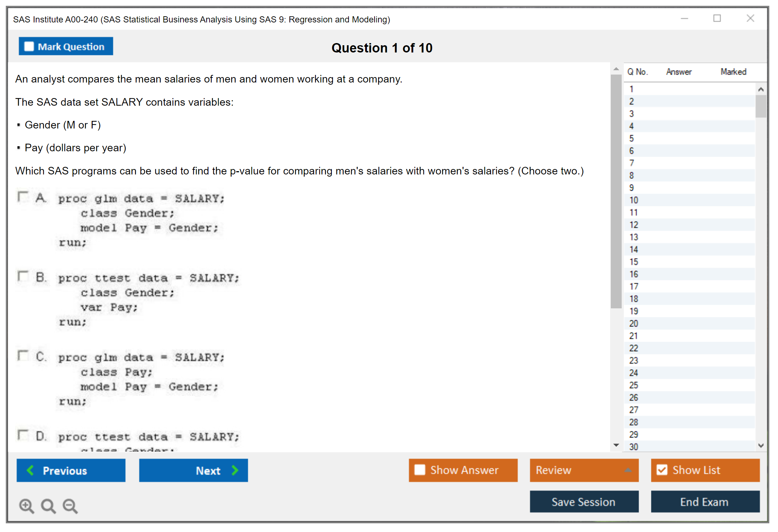Click the green left arrow on Previous
Screen dimensions: 778x532
click(x=30, y=470)
